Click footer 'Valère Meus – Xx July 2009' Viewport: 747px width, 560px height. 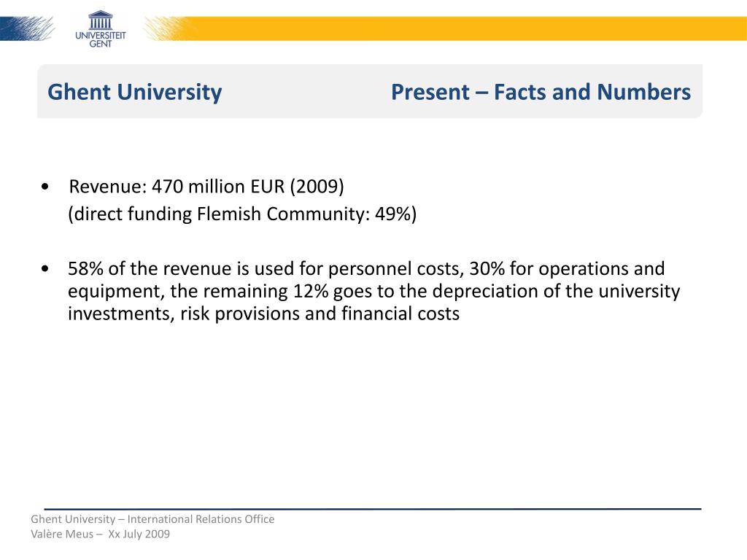100,534
